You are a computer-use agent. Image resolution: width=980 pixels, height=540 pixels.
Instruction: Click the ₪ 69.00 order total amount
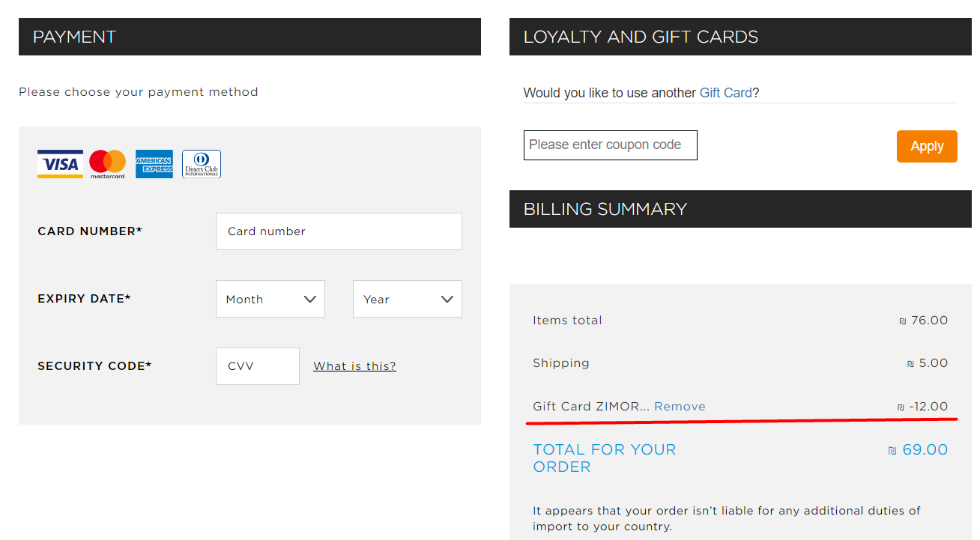[918, 450]
